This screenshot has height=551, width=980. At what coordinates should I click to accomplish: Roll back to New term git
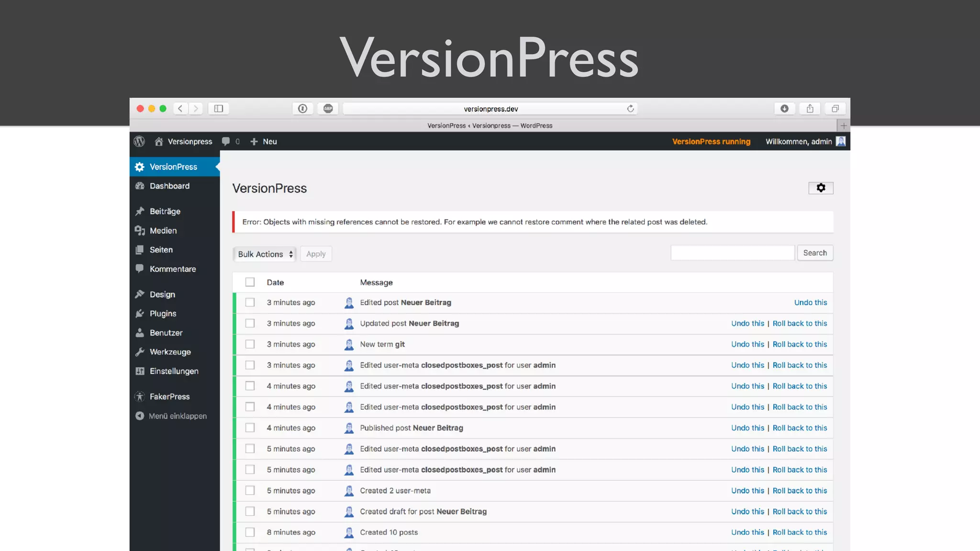click(800, 344)
